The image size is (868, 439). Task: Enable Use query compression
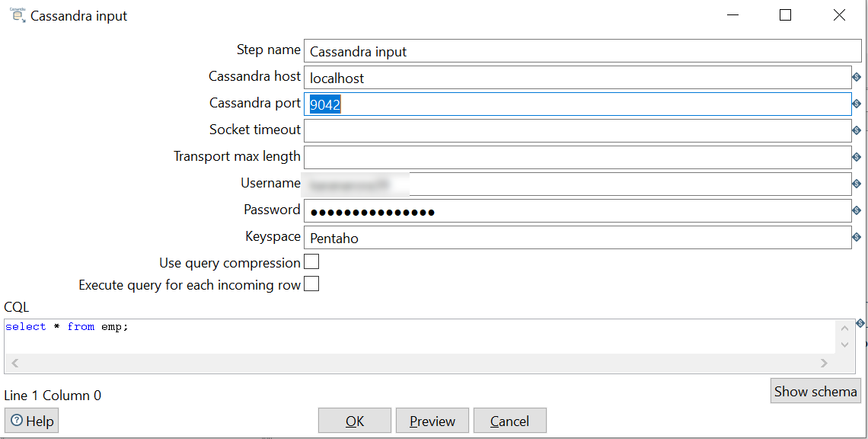[x=311, y=261]
